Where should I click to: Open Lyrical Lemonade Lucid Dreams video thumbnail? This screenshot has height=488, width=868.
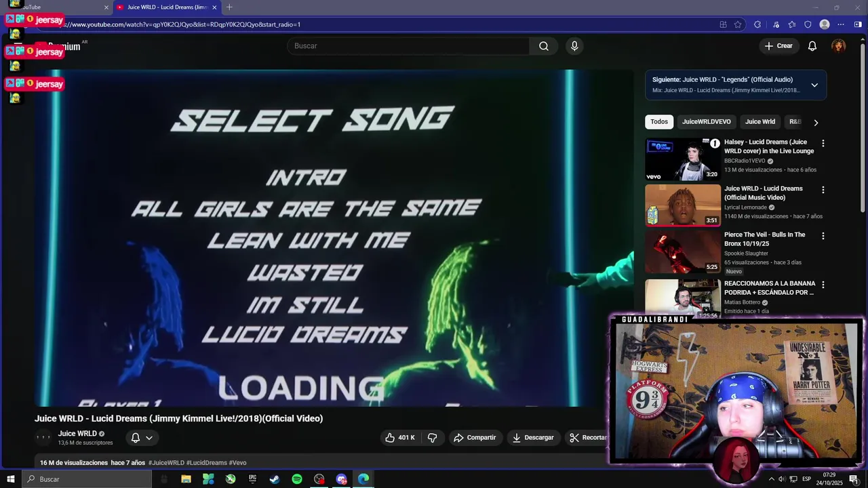(x=682, y=205)
